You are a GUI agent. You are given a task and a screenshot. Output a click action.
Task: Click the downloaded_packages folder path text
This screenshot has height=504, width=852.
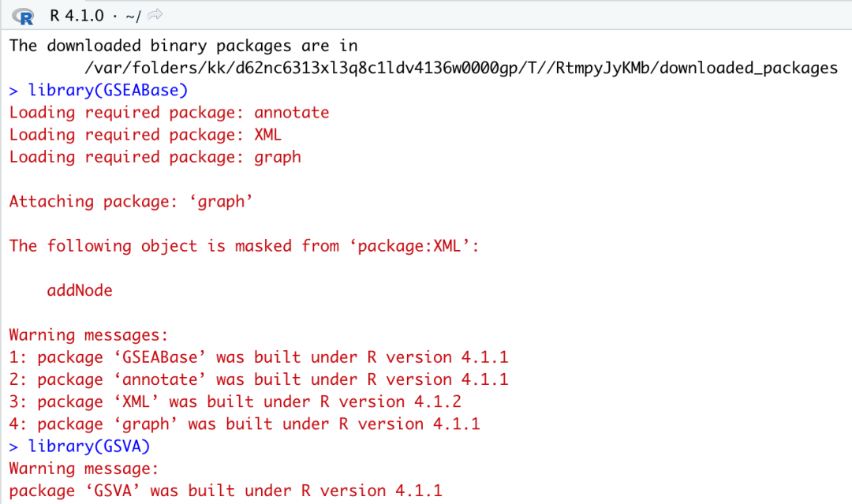point(461,68)
